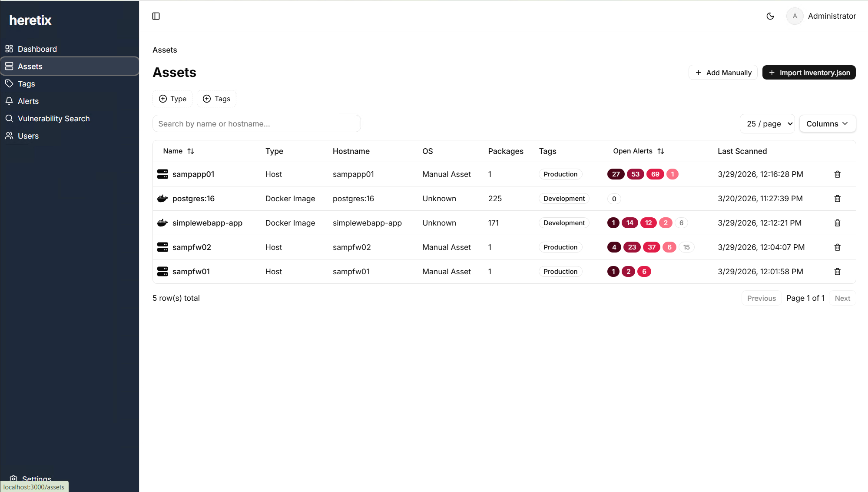The height and width of the screenshot is (492, 868).
Task: Open the Columns visibility dropdown
Action: tap(827, 124)
